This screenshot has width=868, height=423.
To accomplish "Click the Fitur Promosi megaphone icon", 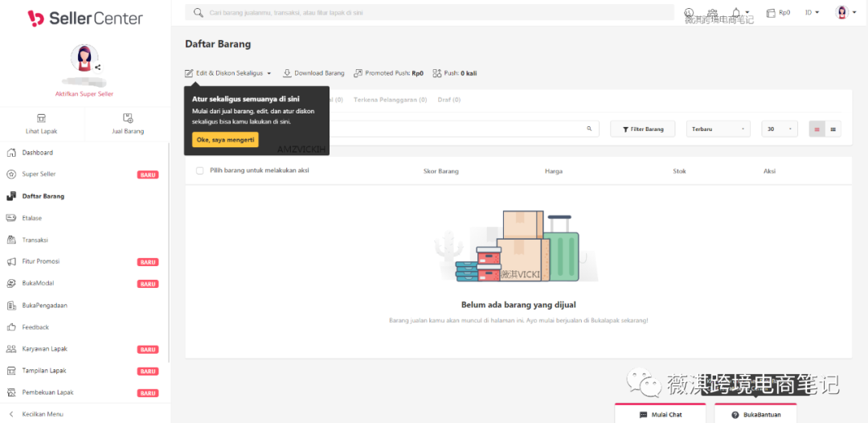I will [x=11, y=261].
